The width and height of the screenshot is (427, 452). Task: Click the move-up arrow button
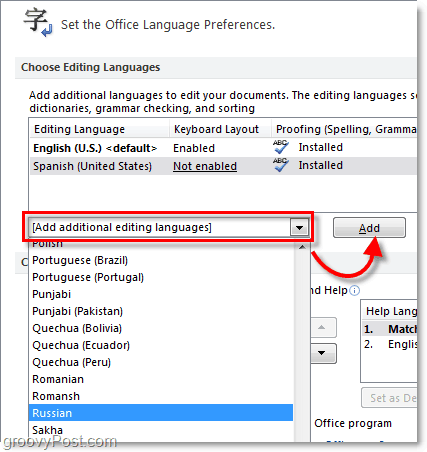click(322, 327)
